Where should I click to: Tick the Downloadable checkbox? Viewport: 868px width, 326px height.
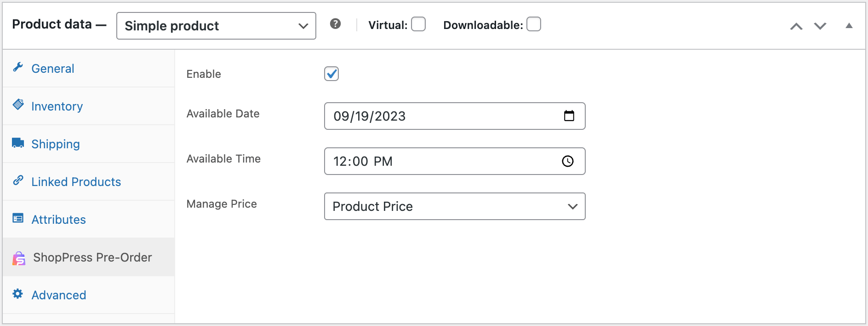coord(533,24)
